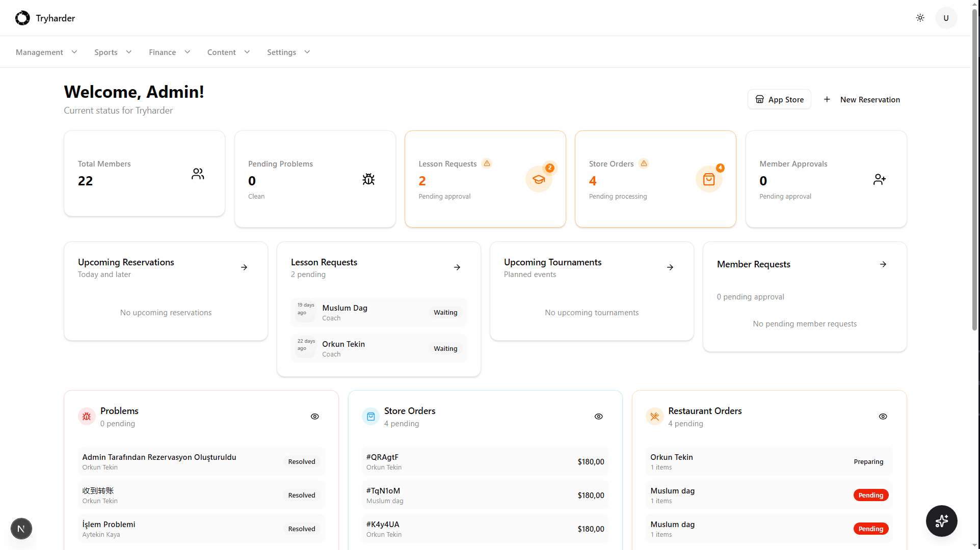Click the New Reservation button

(x=862, y=99)
